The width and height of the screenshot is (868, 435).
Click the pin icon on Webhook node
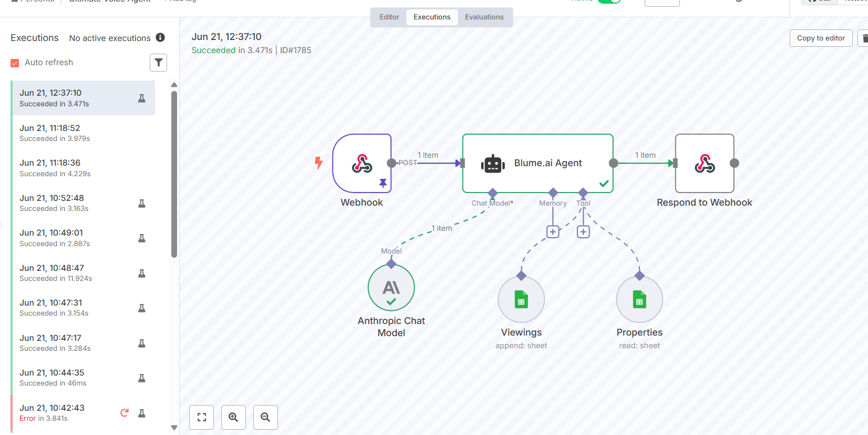(383, 183)
